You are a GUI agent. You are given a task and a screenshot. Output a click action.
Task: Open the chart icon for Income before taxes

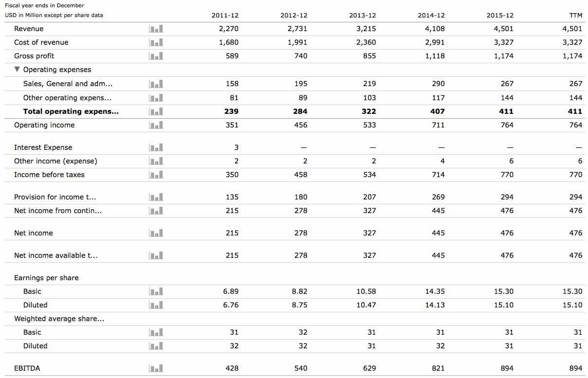tap(156, 175)
